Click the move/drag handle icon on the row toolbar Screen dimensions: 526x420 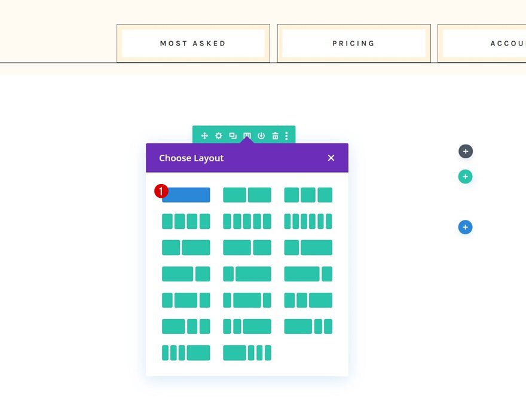pos(204,136)
